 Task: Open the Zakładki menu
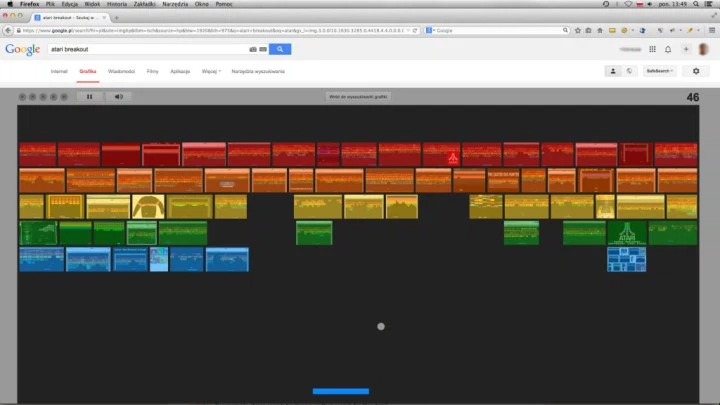145,4
